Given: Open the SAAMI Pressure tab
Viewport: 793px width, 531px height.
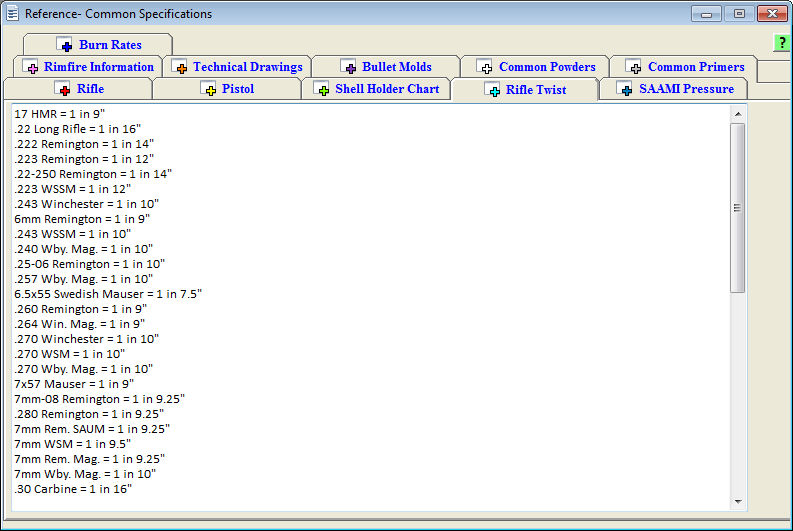Looking at the screenshot, I should tap(674, 88).
